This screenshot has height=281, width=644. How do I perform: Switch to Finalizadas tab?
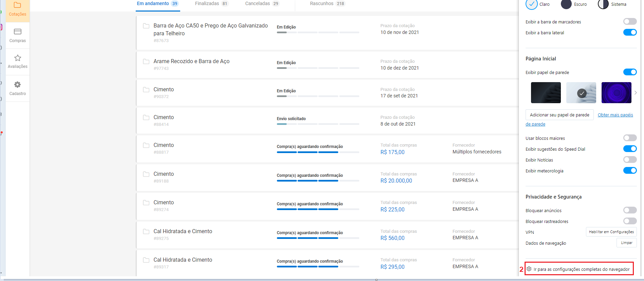(212, 4)
